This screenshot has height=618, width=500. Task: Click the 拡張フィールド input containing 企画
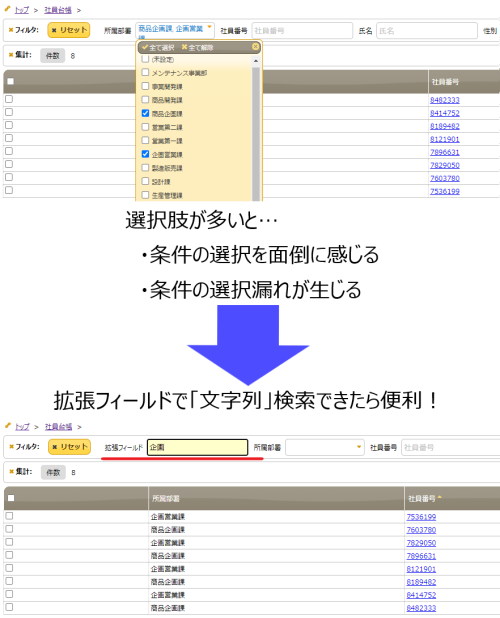point(197,447)
